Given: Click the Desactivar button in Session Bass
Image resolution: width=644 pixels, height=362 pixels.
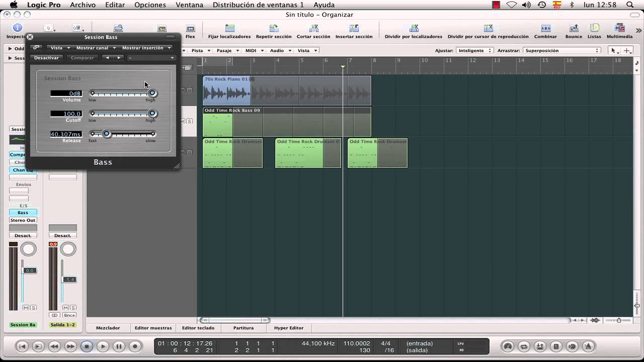Looking at the screenshot, I should [x=46, y=58].
